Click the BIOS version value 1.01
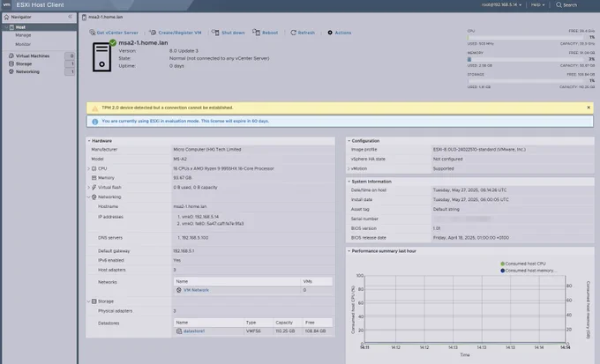Viewport: 600px width, 364px height. pyautogui.click(x=437, y=228)
